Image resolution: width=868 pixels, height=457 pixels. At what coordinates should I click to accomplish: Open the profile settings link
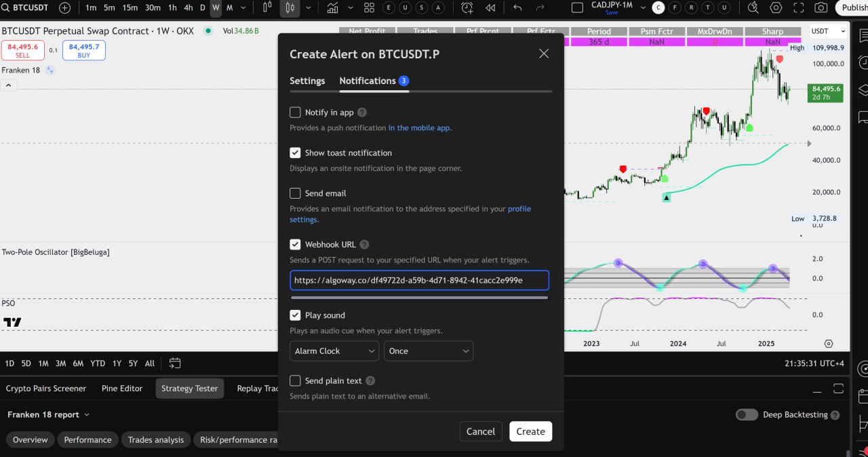410,214
